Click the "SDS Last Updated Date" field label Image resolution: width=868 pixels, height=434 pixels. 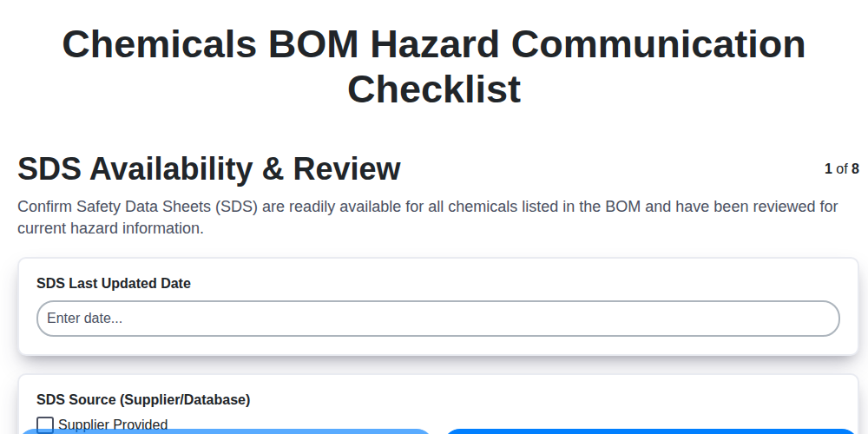[x=114, y=283]
